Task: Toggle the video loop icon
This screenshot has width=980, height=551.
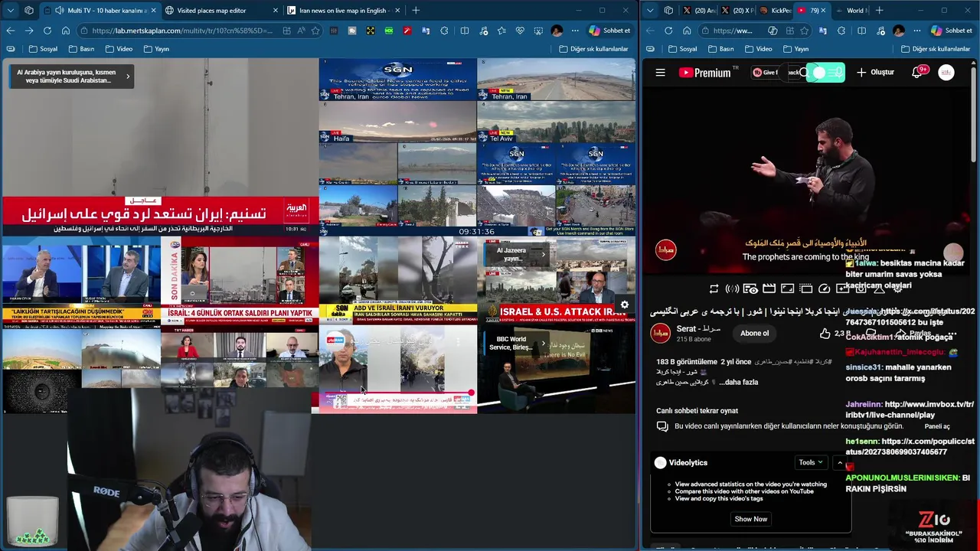Action: [x=714, y=289]
